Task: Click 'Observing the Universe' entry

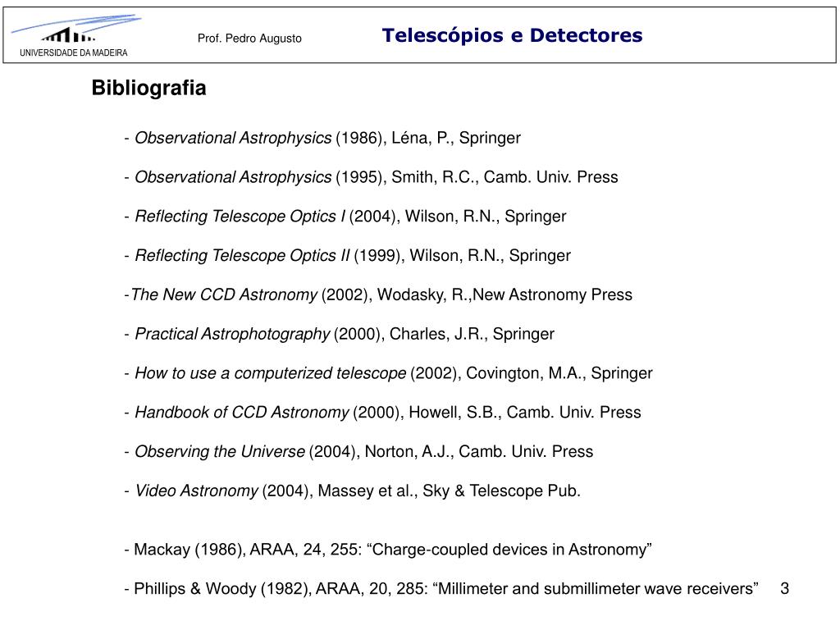Action: pyautogui.click(x=359, y=452)
